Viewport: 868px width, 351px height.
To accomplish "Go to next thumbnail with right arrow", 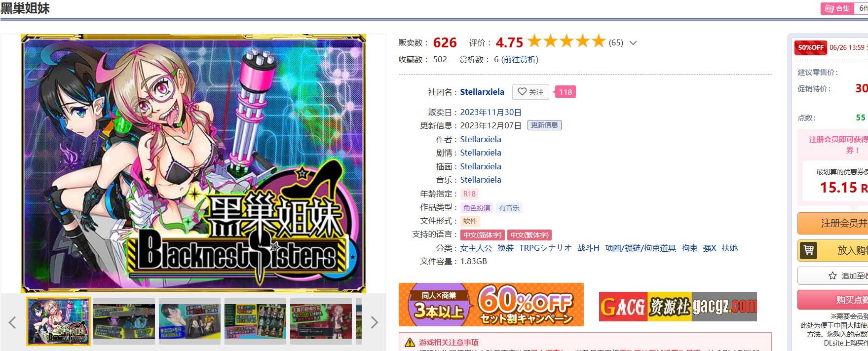I will pos(375,322).
